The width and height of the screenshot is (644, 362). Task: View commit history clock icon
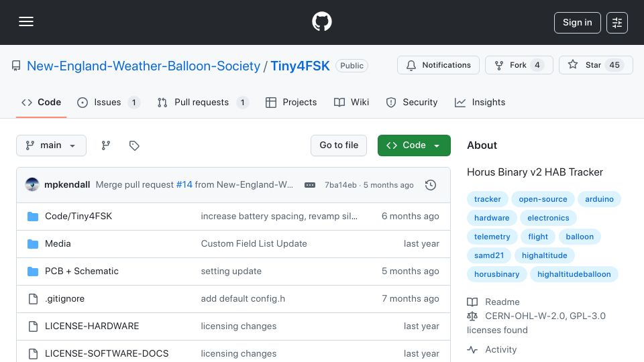[x=431, y=185]
